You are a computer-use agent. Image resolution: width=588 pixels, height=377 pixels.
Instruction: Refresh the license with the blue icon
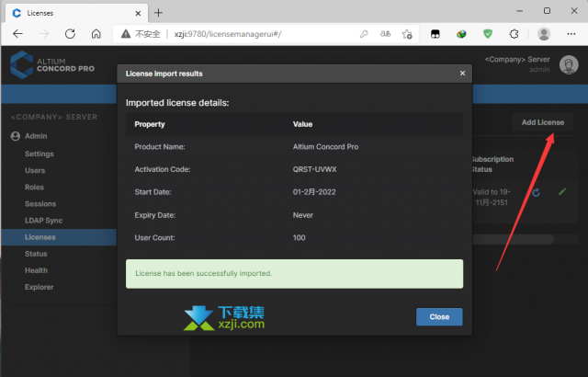(x=536, y=192)
